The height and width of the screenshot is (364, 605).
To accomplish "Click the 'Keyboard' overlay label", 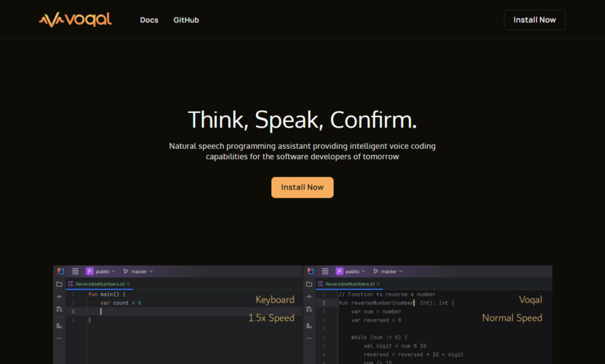I will [275, 300].
